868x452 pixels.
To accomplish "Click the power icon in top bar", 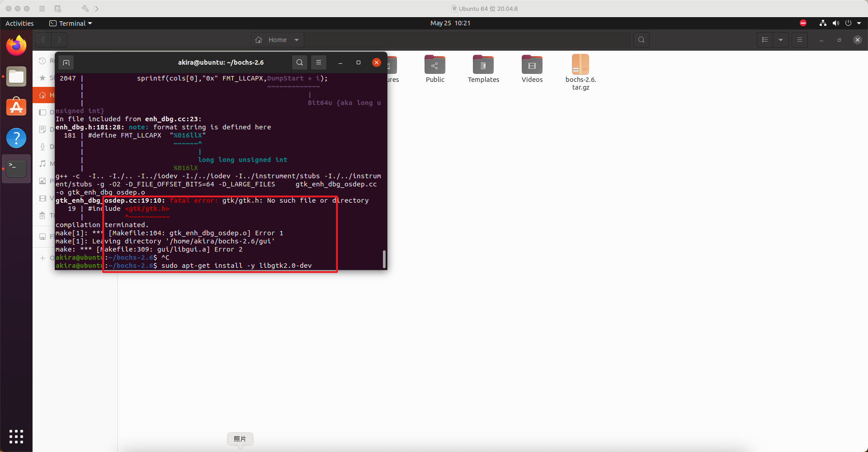I will (848, 23).
